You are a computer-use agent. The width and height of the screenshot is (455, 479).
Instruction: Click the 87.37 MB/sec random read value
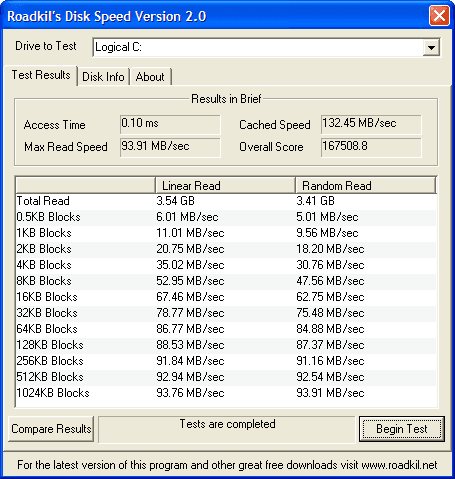click(x=330, y=345)
